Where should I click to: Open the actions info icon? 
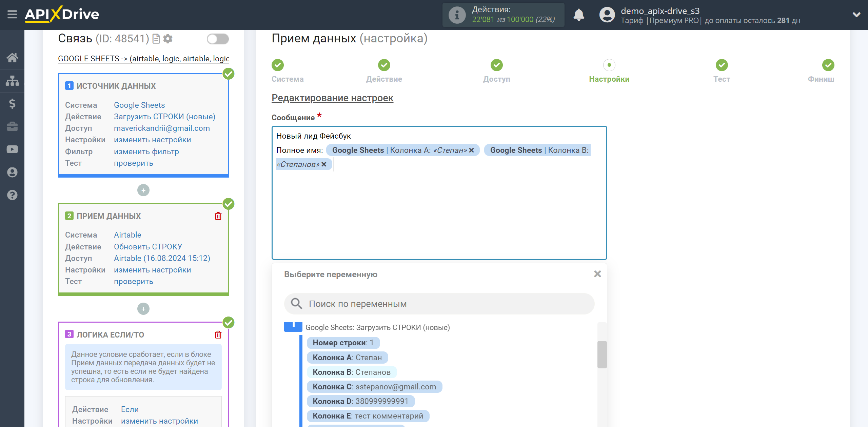pyautogui.click(x=457, y=15)
